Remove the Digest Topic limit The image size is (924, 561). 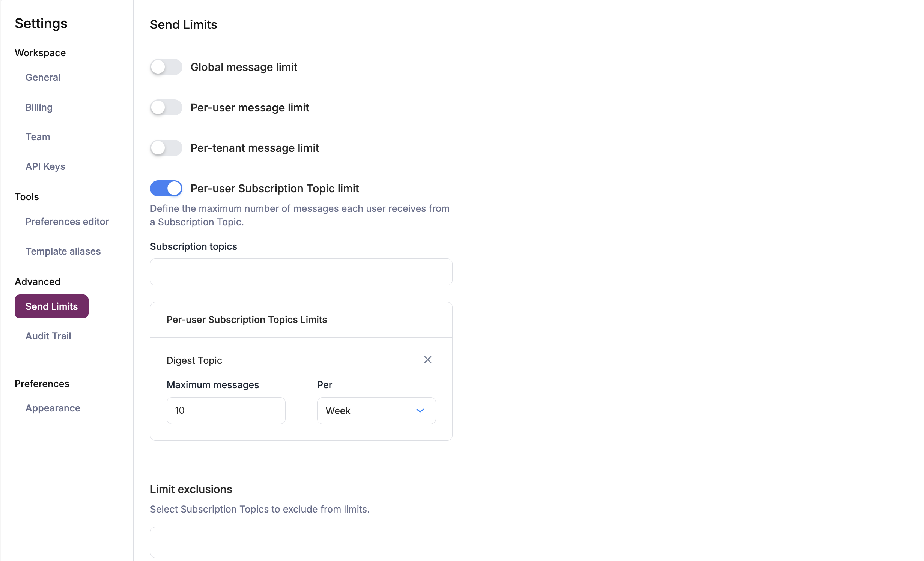pos(427,360)
